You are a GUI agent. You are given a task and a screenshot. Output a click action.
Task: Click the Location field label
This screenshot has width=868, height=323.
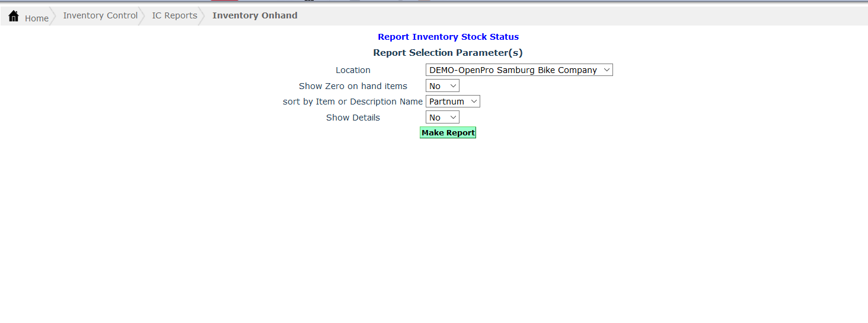coord(353,70)
